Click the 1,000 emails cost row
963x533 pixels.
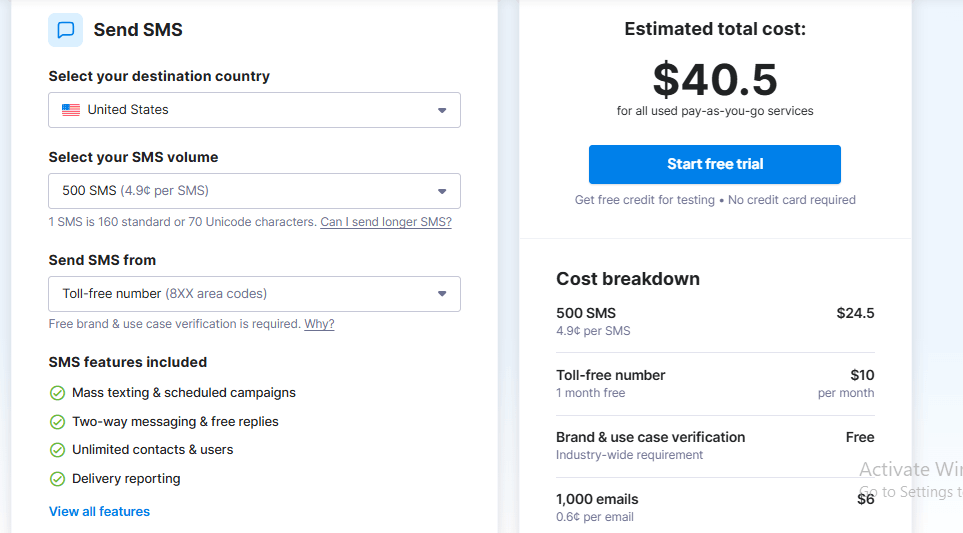(x=715, y=508)
